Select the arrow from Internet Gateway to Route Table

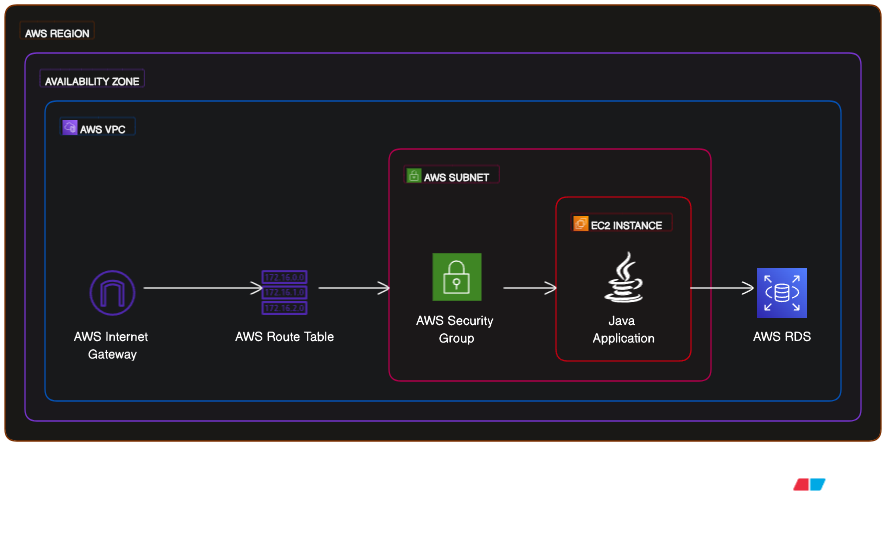point(203,288)
